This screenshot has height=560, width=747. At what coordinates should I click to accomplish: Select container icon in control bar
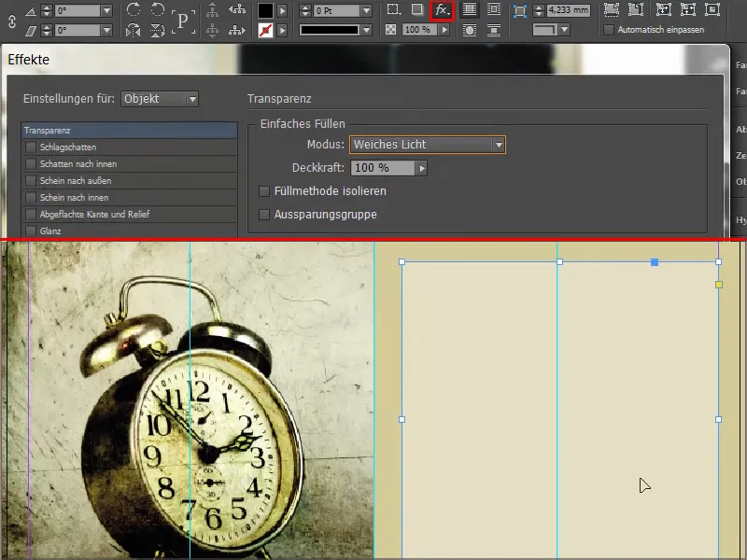213,9
